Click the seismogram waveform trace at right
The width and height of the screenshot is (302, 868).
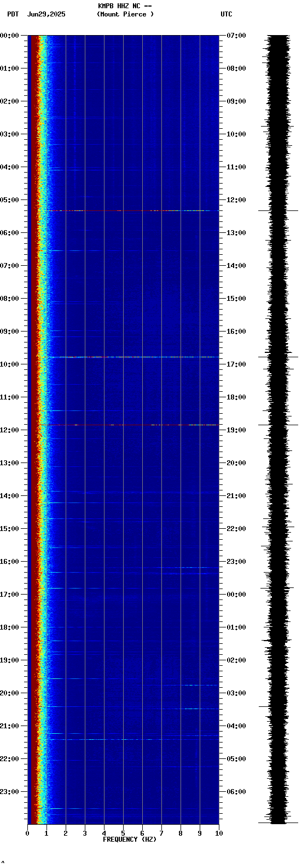click(278, 429)
